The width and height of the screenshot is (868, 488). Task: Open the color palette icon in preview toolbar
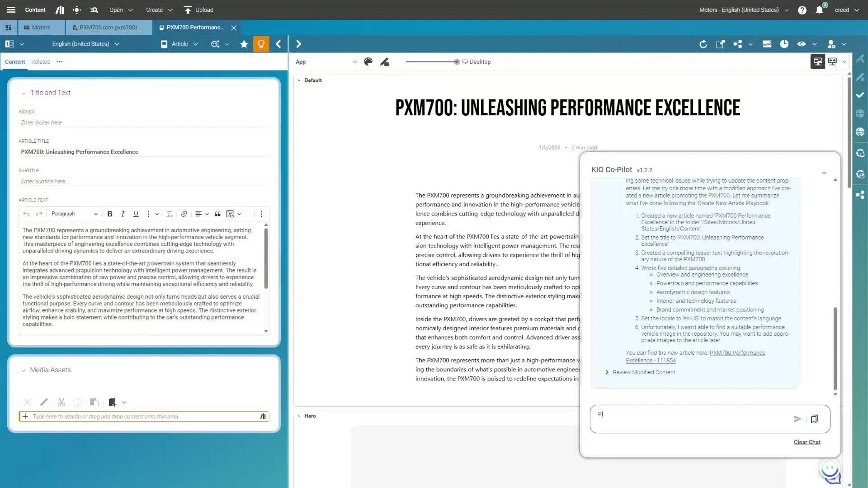[368, 61]
